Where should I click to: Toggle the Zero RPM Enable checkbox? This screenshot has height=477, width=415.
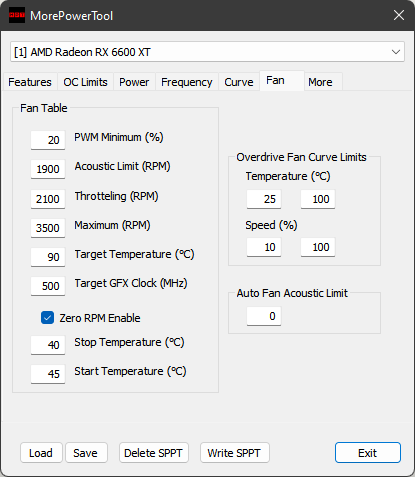point(47,318)
